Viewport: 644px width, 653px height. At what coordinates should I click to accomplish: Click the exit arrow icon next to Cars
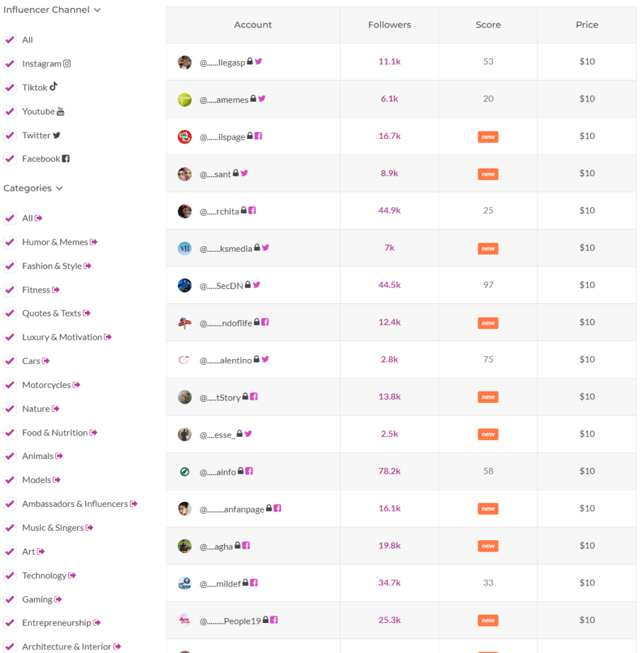click(x=46, y=361)
